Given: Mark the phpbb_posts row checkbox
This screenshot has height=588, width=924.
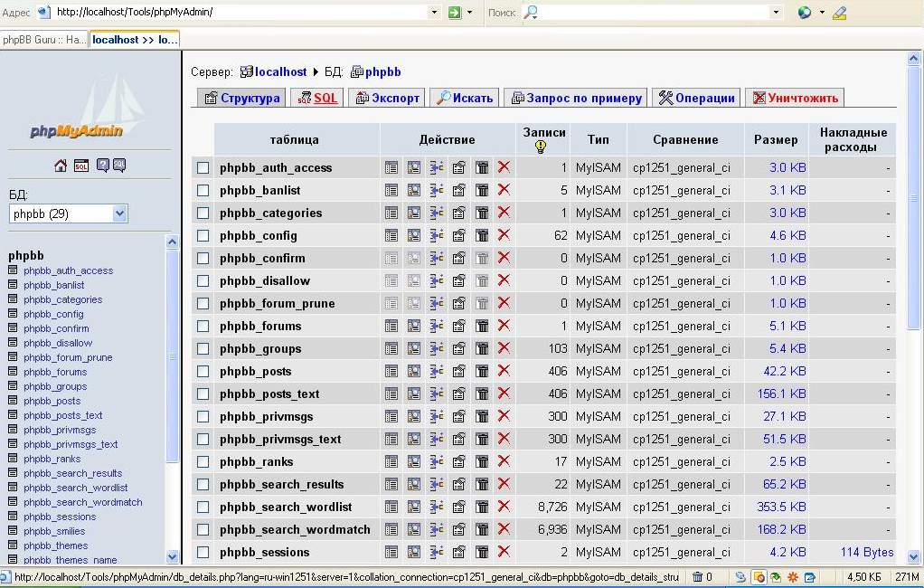Looking at the screenshot, I should click(x=203, y=371).
